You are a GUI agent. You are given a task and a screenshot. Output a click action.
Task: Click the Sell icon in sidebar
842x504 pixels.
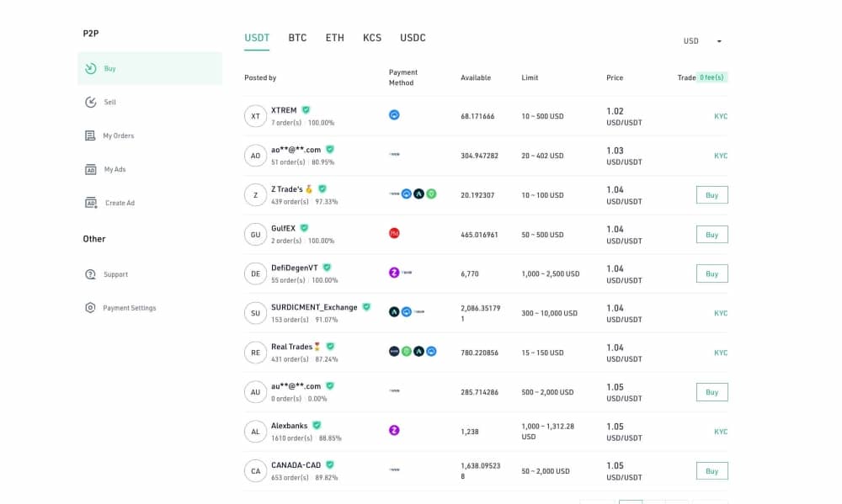click(x=91, y=102)
